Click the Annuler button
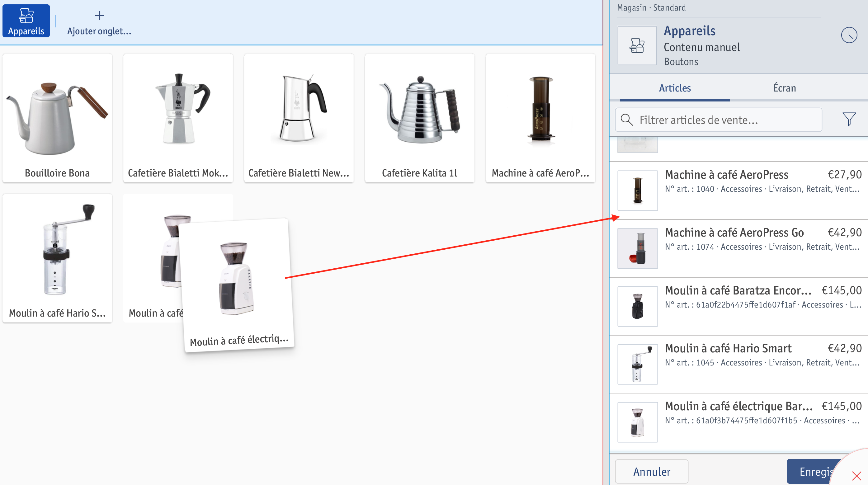The image size is (868, 485). tap(652, 472)
